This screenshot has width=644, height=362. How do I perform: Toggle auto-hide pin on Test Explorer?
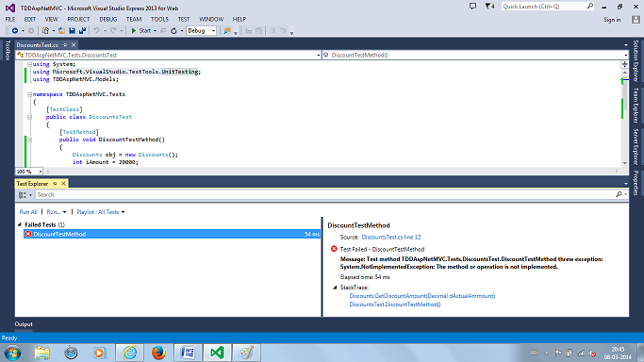pyautogui.click(x=55, y=184)
